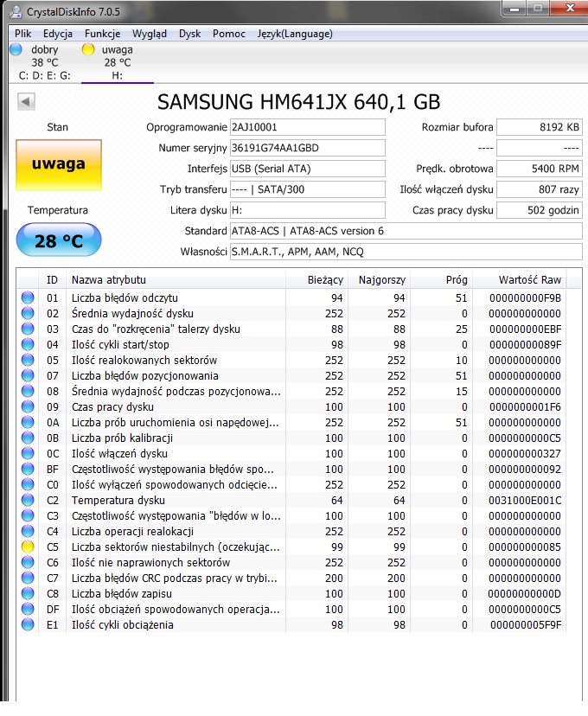Screen dimensions: 588x716
Task: Click the 28 °C temperature button
Action: (59, 240)
